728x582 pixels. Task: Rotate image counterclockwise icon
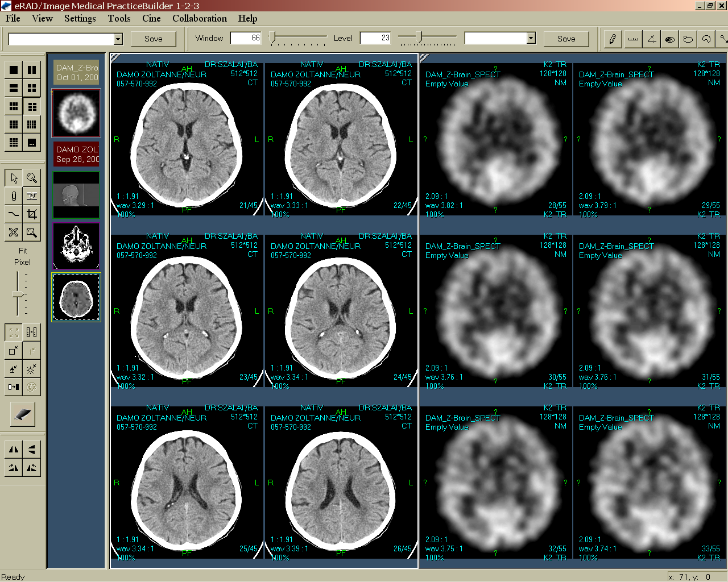coord(32,468)
